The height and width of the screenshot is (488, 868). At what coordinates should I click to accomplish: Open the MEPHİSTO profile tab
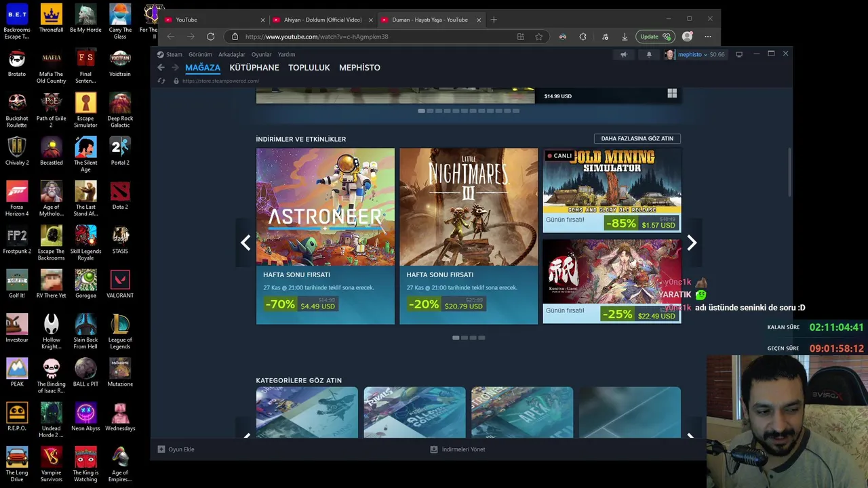pyautogui.click(x=359, y=68)
